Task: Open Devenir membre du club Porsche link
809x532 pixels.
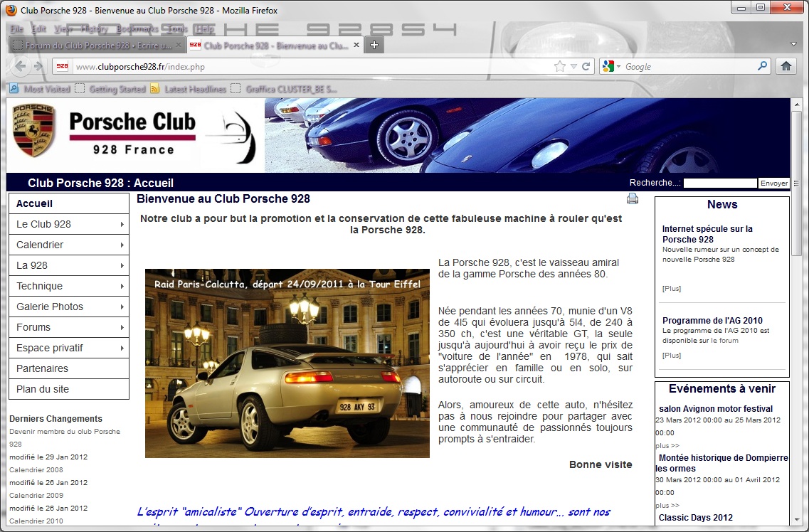Action: click(65, 437)
